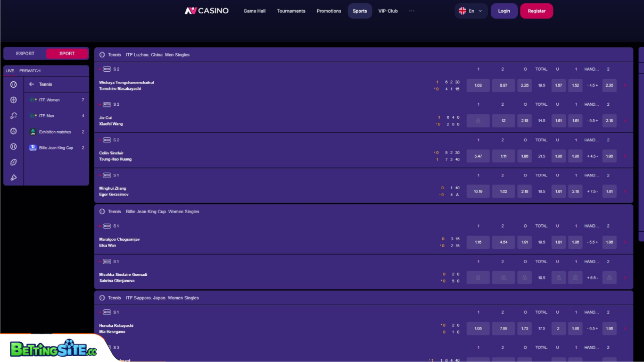The image size is (644, 362).
Task: Select the table tennis paddle icon
Action: pos(13,115)
